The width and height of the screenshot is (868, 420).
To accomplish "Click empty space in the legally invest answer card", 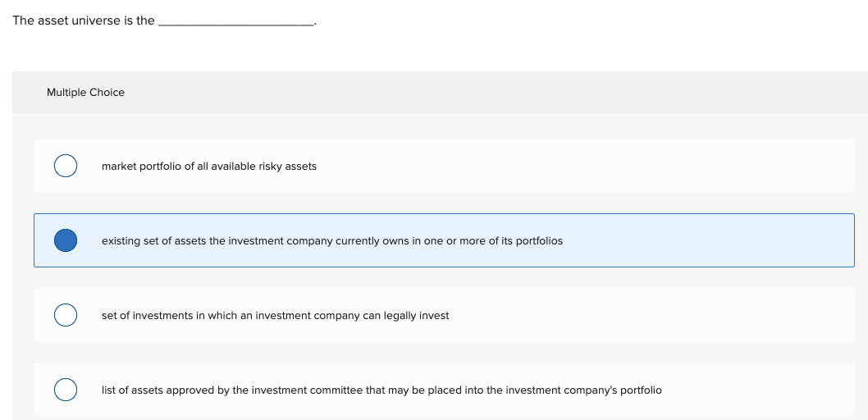I will pos(640,316).
